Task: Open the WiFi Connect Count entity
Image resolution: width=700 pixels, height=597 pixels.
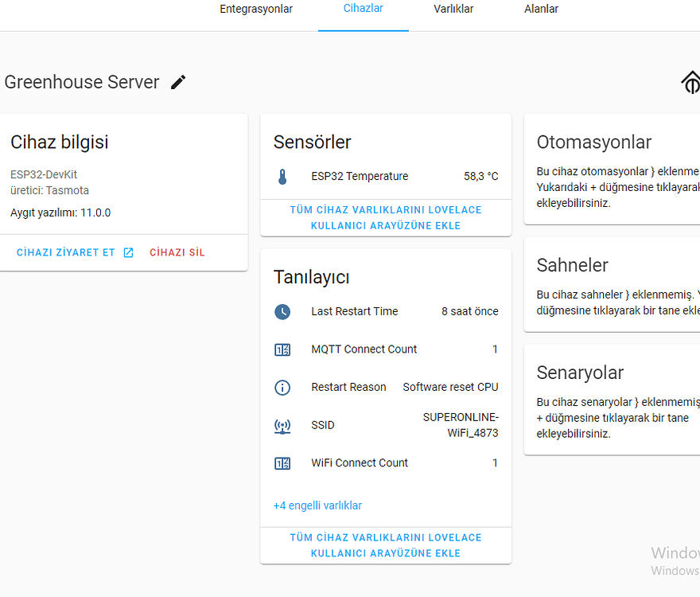Action: click(386, 463)
